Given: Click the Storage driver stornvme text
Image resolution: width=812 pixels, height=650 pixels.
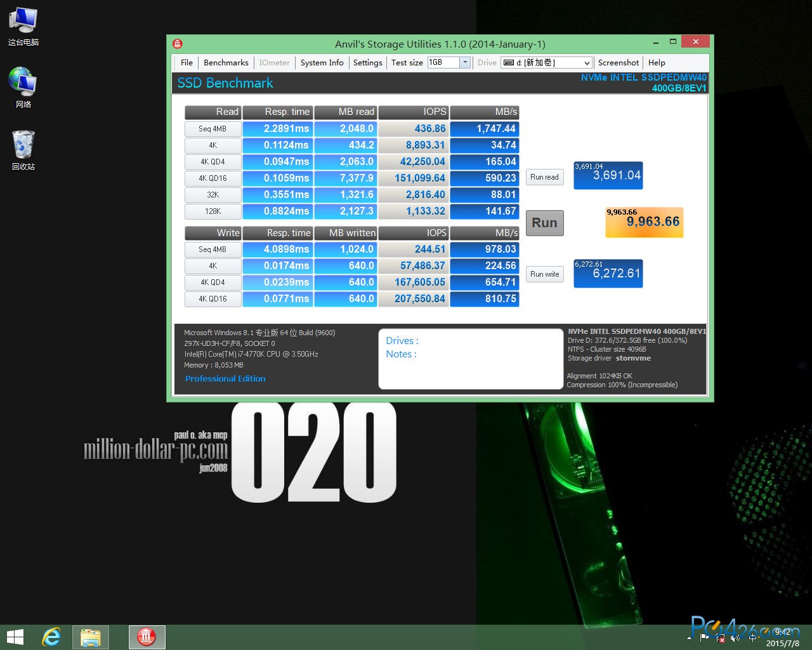Looking at the screenshot, I should tap(609, 359).
